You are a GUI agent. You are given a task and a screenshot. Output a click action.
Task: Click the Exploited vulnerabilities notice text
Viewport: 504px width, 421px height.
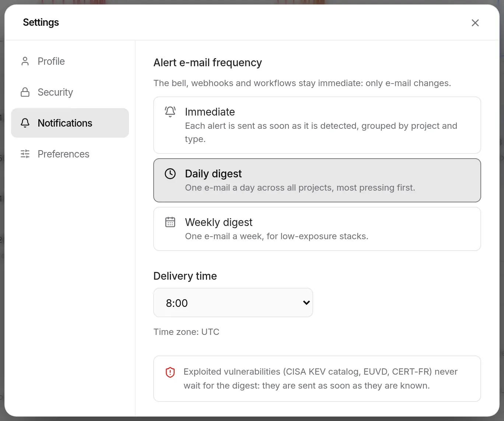tap(321, 379)
